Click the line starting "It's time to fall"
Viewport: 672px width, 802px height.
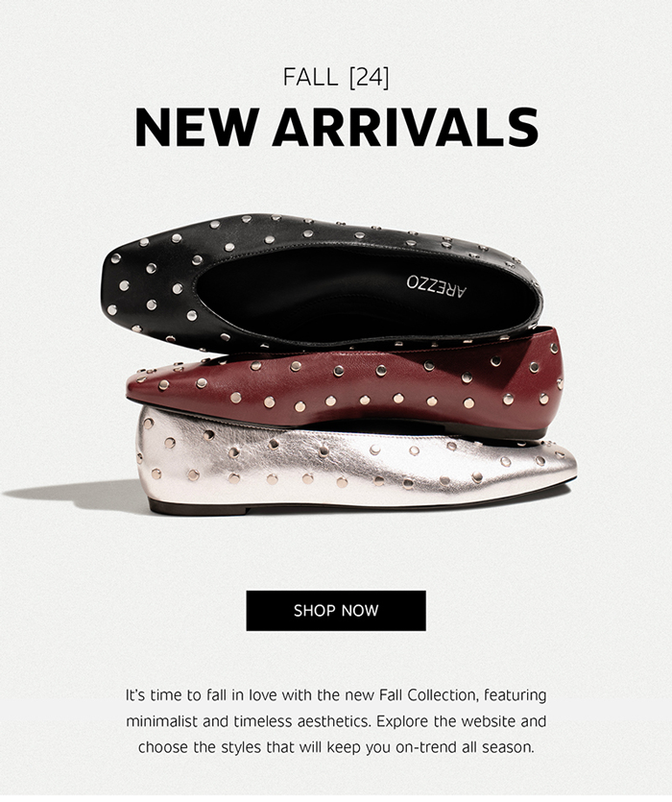coord(336,695)
